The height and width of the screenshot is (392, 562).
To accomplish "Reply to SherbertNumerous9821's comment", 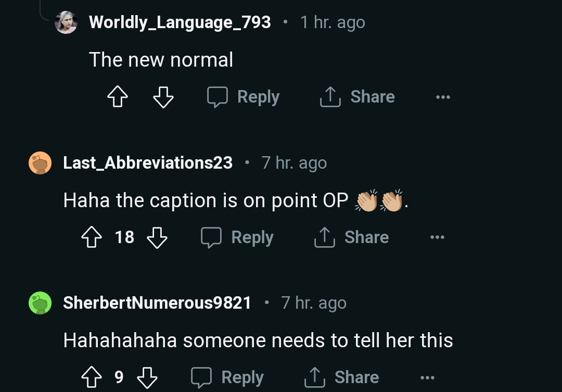I will pos(227,377).
